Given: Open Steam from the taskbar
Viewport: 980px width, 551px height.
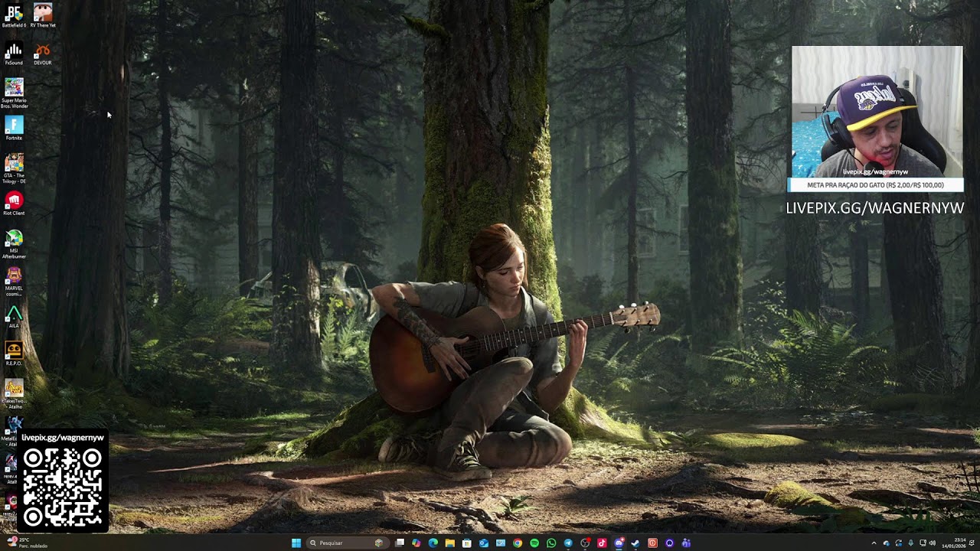Looking at the screenshot, I should [635, 543].
